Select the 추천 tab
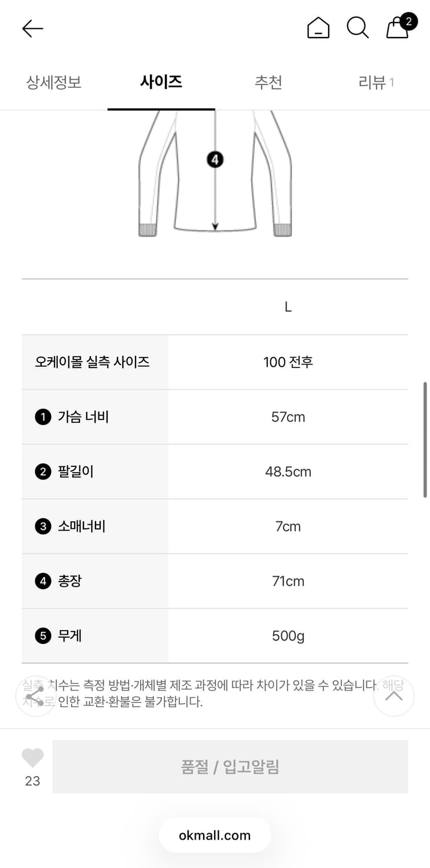Image resolution: width=430 pixels, height=868 pixels. (x=269, y=82)
